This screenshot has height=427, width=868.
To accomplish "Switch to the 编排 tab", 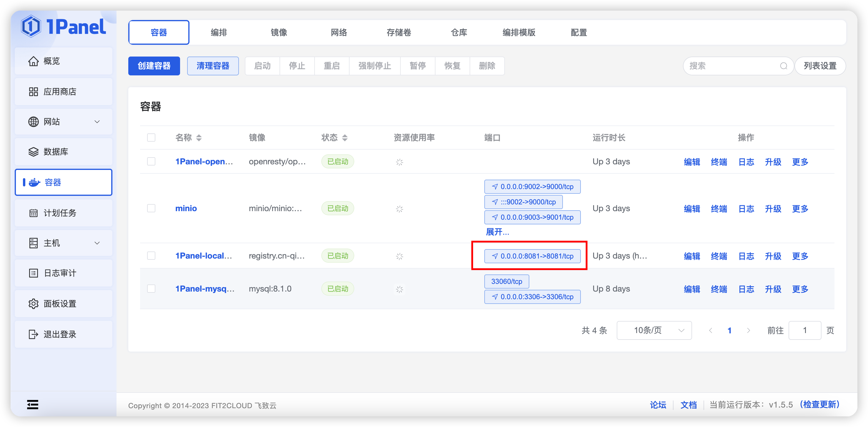I will tap(219, 32).
